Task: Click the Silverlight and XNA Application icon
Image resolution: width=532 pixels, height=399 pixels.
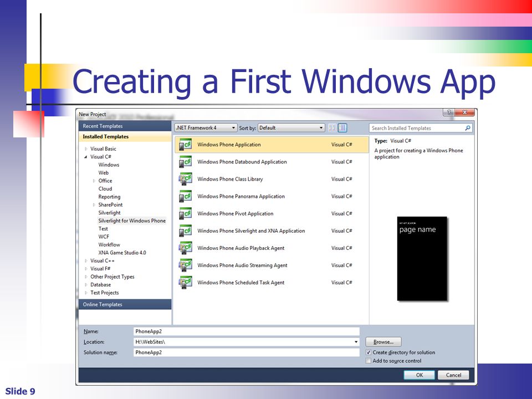Action: click(x=186, y=231)
